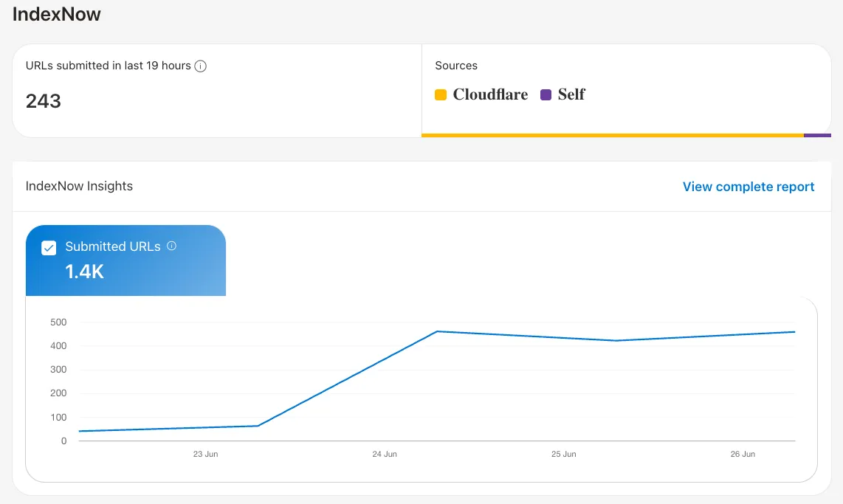Click the 100 y-axis label
This screenshot has height=504, width=843.
[x=58, y=418]
